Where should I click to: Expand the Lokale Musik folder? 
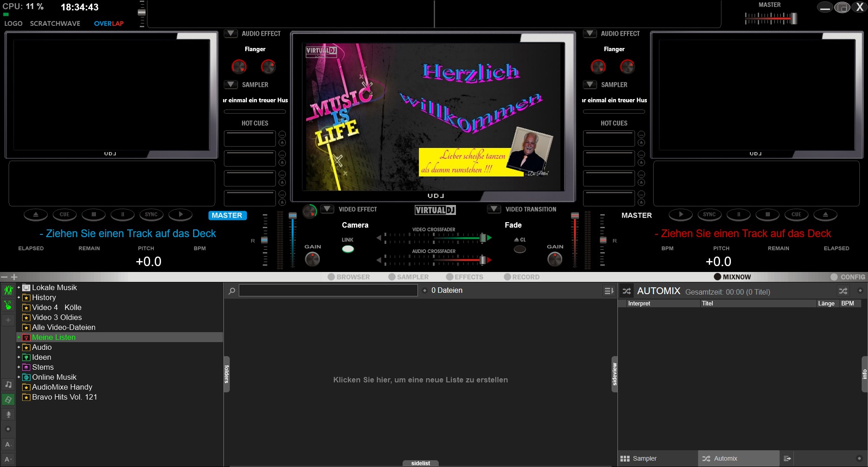[x=19, y=287]
